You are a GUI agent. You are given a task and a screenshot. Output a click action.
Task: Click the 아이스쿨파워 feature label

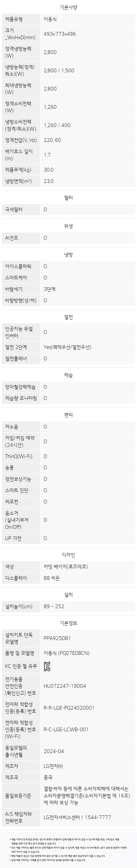point(18,267)
